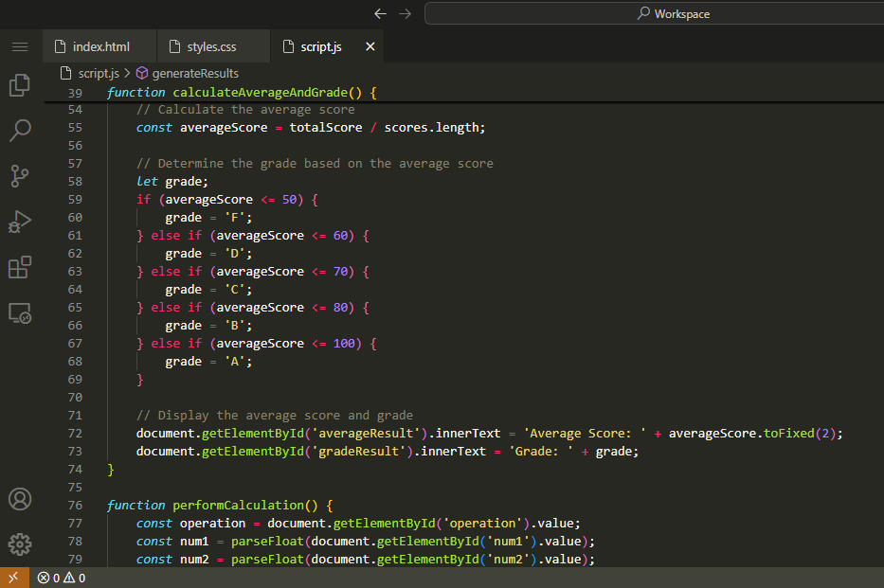Close the script.js tab

coord(370,46)
